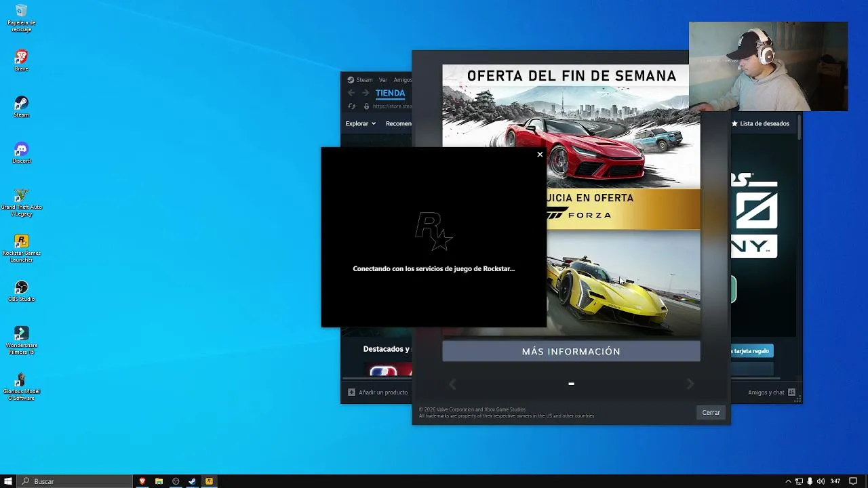Image resolution: width=868 pixels, height=488 pixels.
Task: Go back in Steam navigation
Action: [x=351, y=93]
